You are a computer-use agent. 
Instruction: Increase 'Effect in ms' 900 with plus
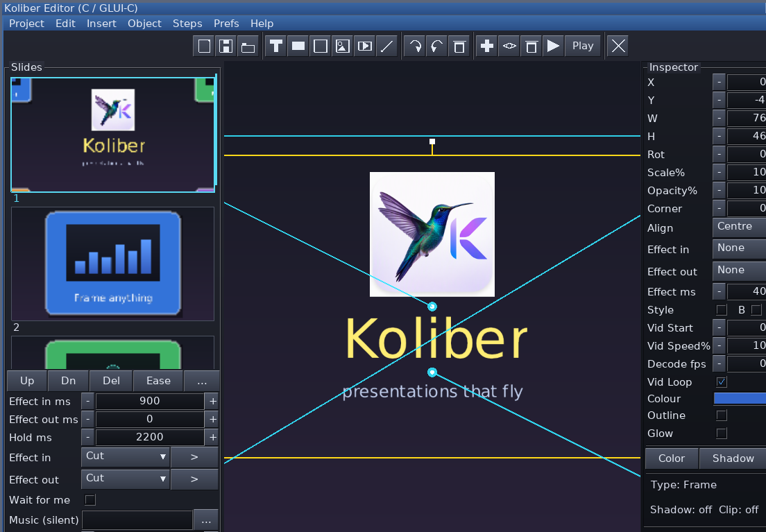[x=212, y=401]
